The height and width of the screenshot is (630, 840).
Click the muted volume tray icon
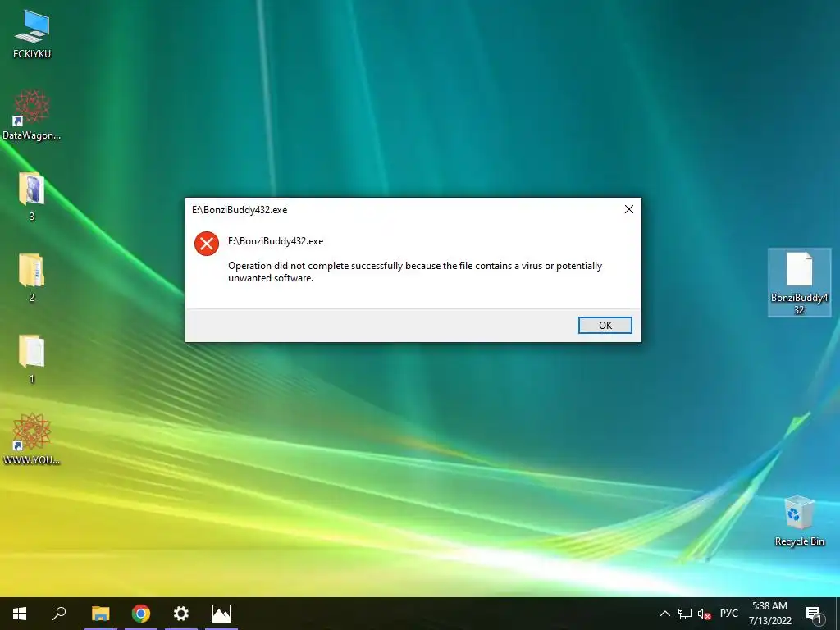pos(704,614)
